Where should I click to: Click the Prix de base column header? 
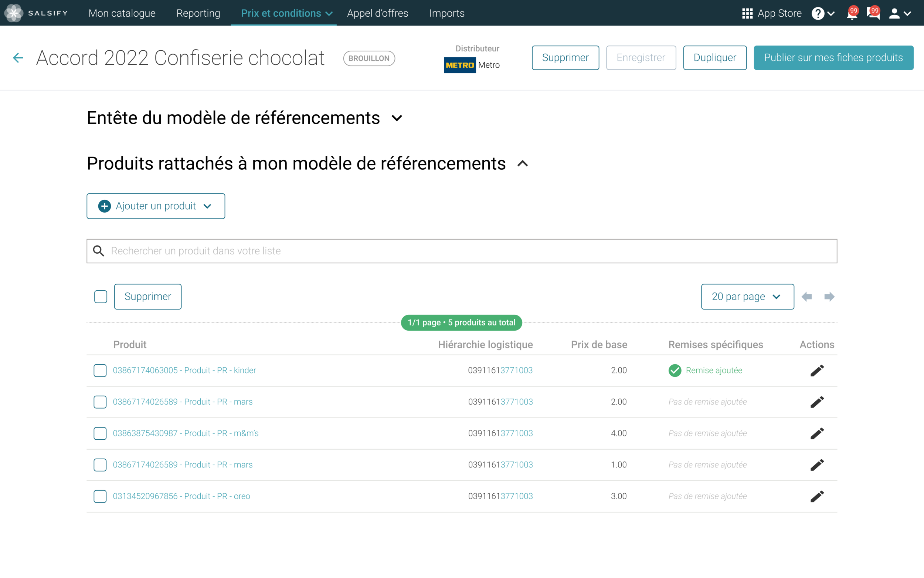pos(599,344)
